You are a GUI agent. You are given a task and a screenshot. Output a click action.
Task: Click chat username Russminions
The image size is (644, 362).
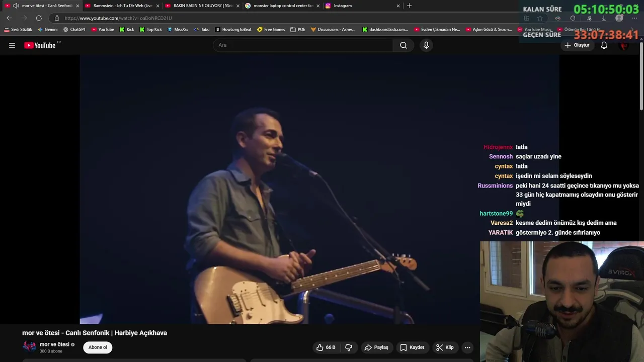495,186
